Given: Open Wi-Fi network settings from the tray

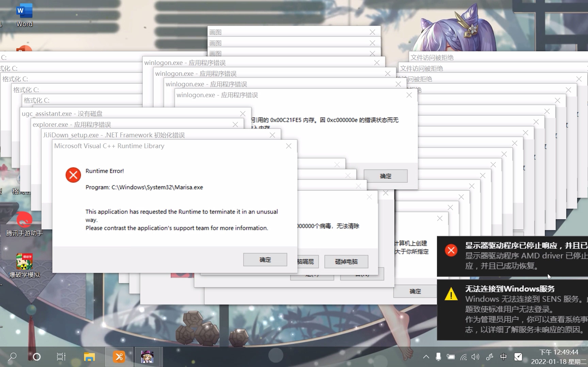Looking at the screenshot, I should pos(464,357).
